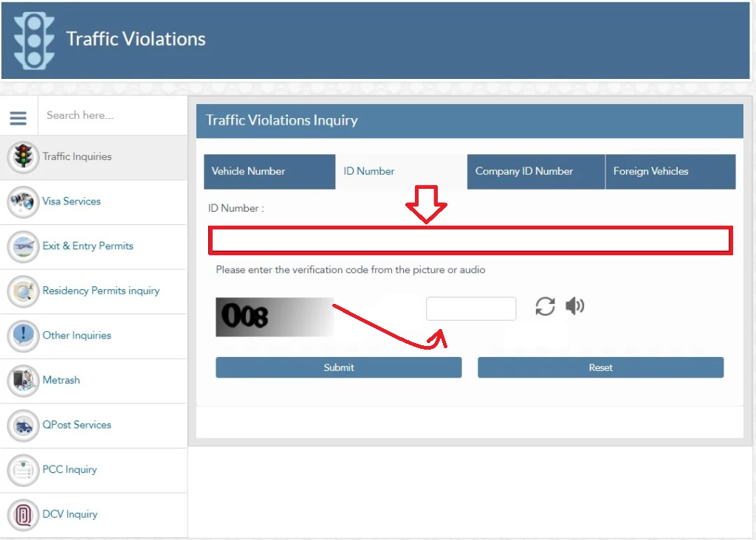Viewport: 756px width, 540px height.
Task: Select the Exit & Entry Permits icon
Action: 23,246
